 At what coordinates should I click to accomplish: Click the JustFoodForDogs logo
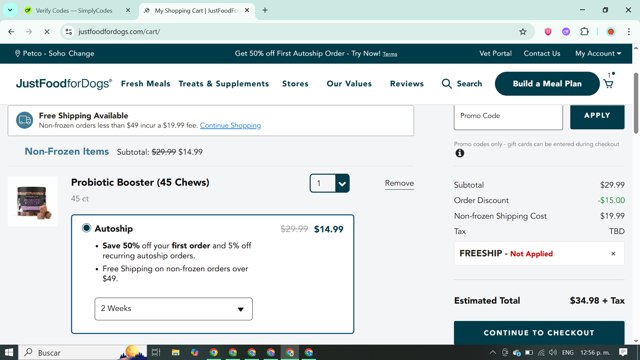point(64,84)
